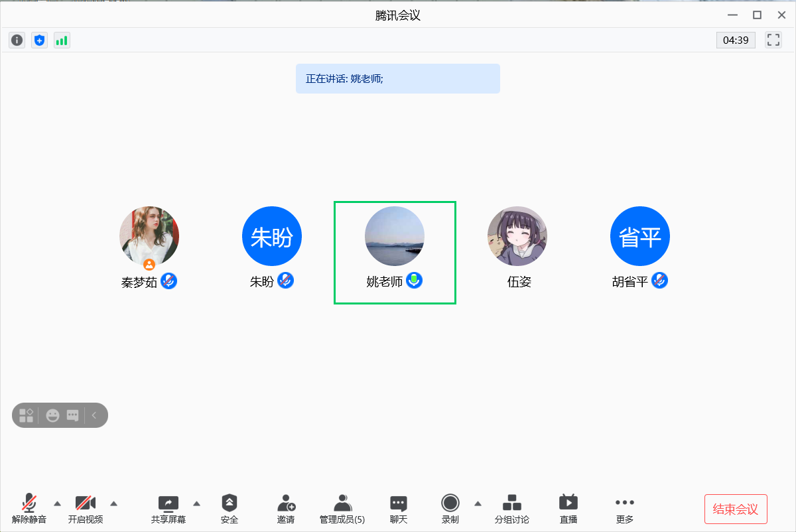Screen dimensions: 796x532
Task: Open the meeting info icon
Action: pos(17,40)
